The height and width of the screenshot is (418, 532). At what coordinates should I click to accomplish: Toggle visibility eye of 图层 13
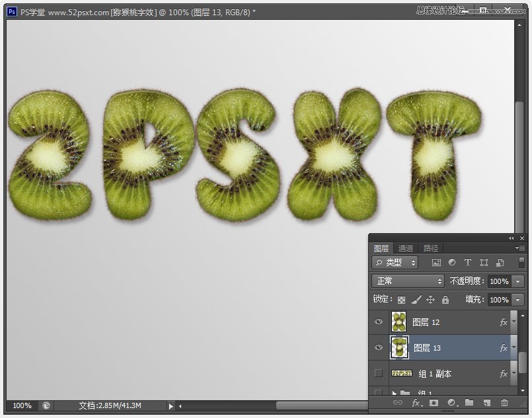[x=379, y=347]
